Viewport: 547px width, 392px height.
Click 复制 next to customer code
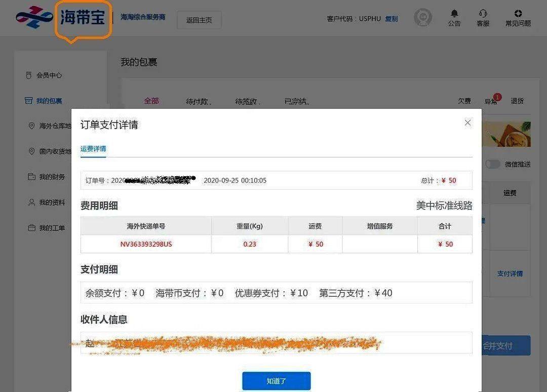(x=392, y=19)
